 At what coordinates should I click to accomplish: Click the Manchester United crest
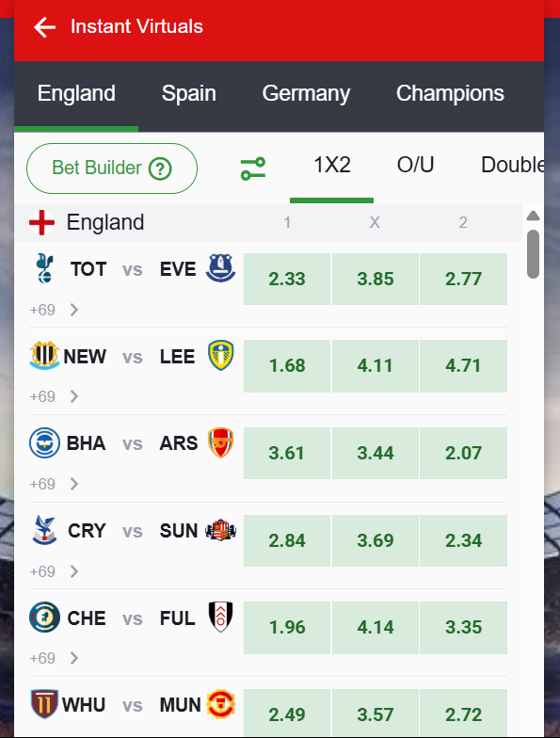(x=220, y=704)
